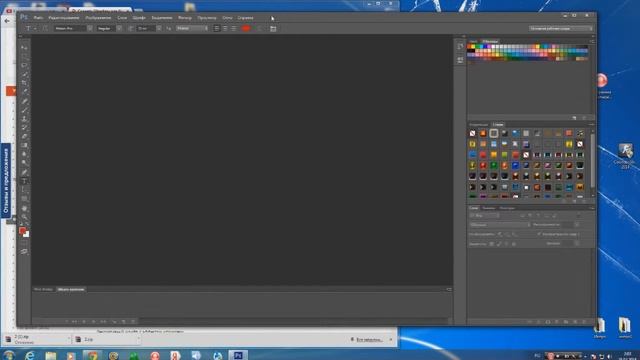
Task: Click the delete layer trash icon
Action: coord(584,322)
